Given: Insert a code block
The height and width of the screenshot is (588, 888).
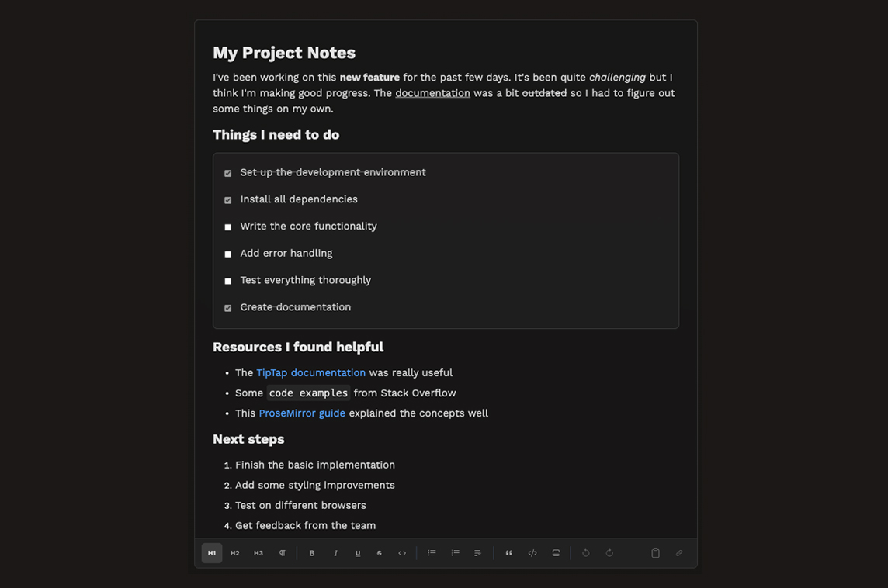Looking at the screenshot, I should coord(532,553).
